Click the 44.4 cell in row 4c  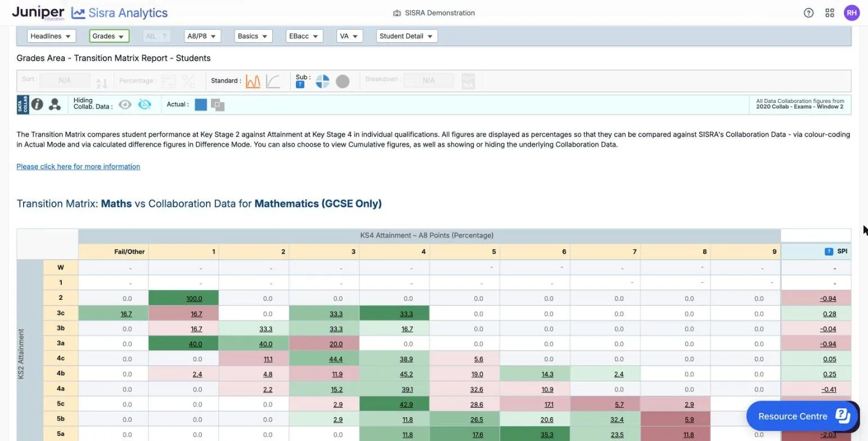336,359
